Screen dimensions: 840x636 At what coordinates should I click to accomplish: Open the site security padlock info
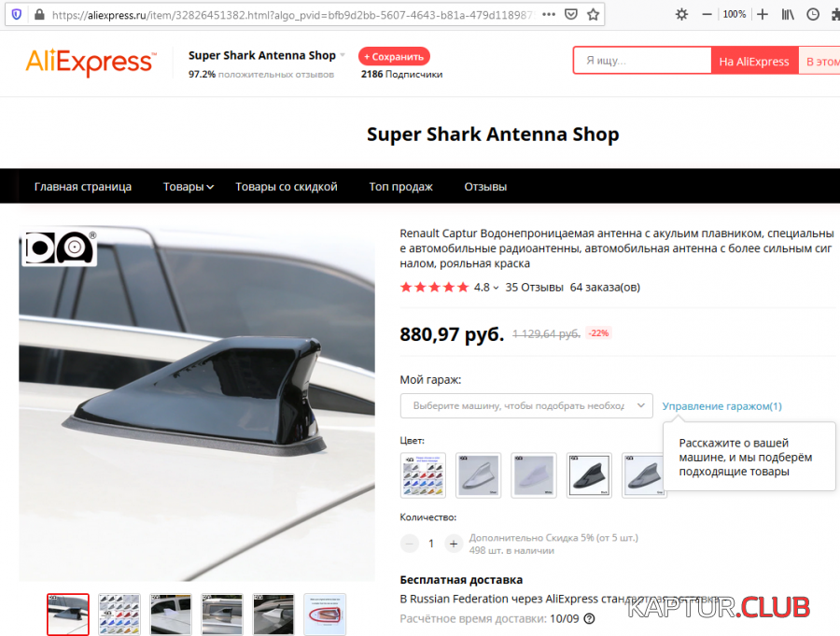(39, 15)
